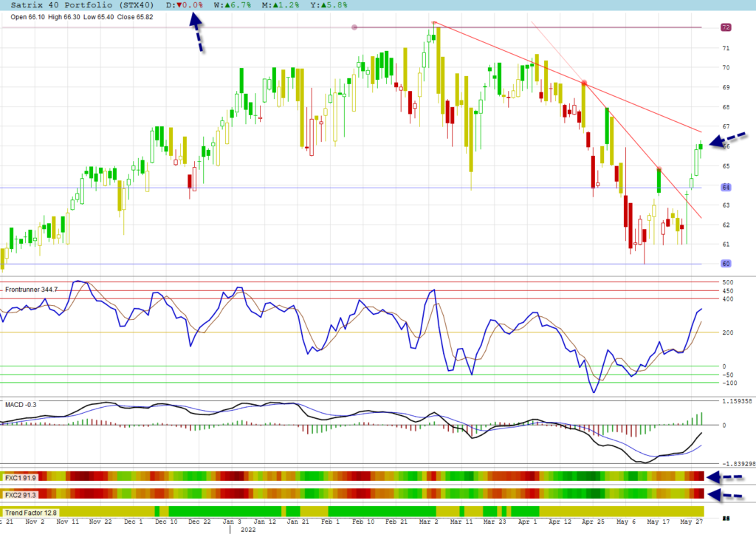
Task: Click the 200 level on the Frontrunner axis
Action: click(x=727, y=332)
